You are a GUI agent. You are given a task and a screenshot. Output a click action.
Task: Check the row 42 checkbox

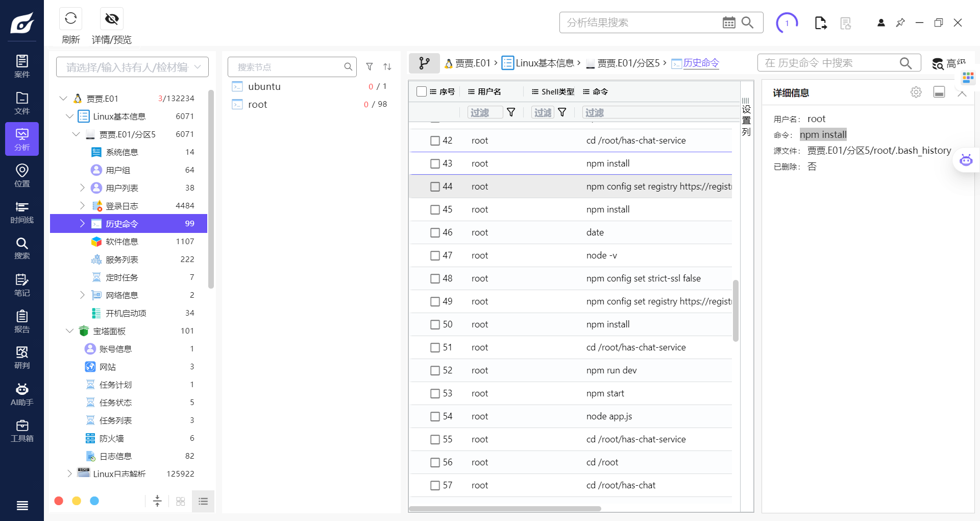[x=435, y=140]
